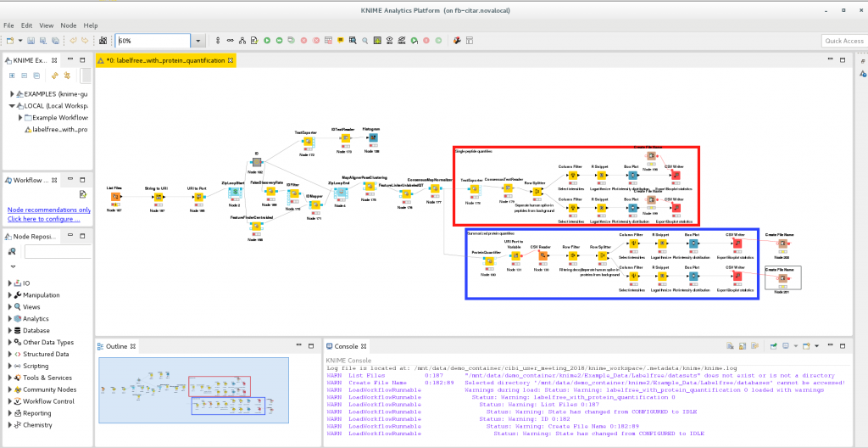
Task: Click clear console icon in Console toolbar
Action: (730, 346)
